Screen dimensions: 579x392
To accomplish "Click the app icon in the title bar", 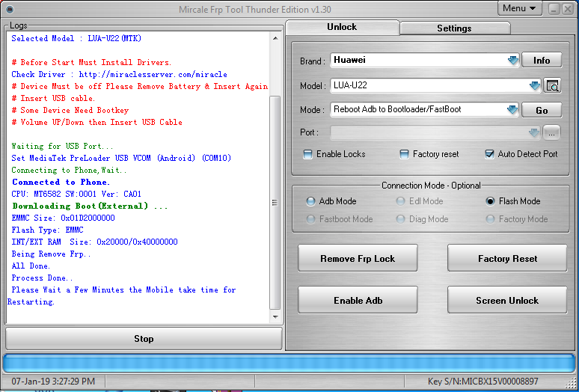I will pyautogui.click(x=10, y=9).
